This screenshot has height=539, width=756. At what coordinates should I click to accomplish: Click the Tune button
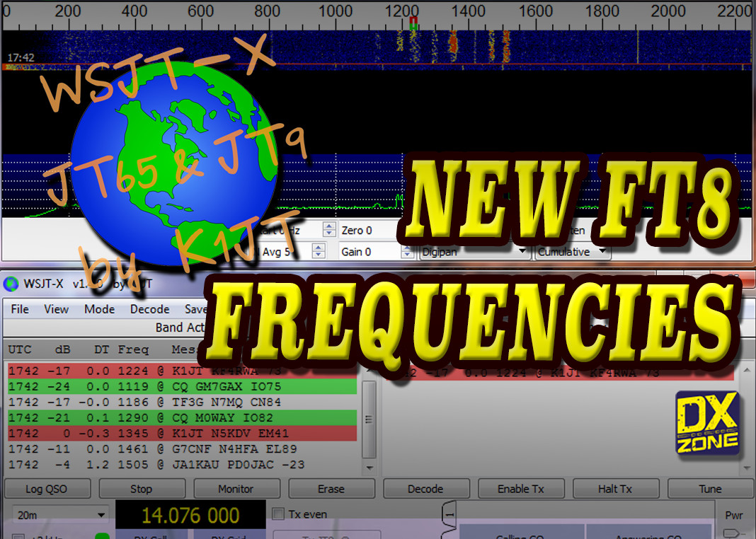pos(710,489)
